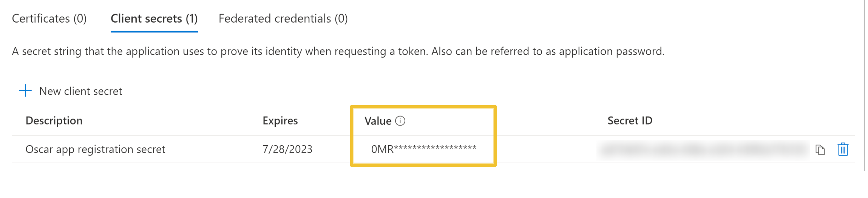Click the words 'application password' in description

coord(611,51)
